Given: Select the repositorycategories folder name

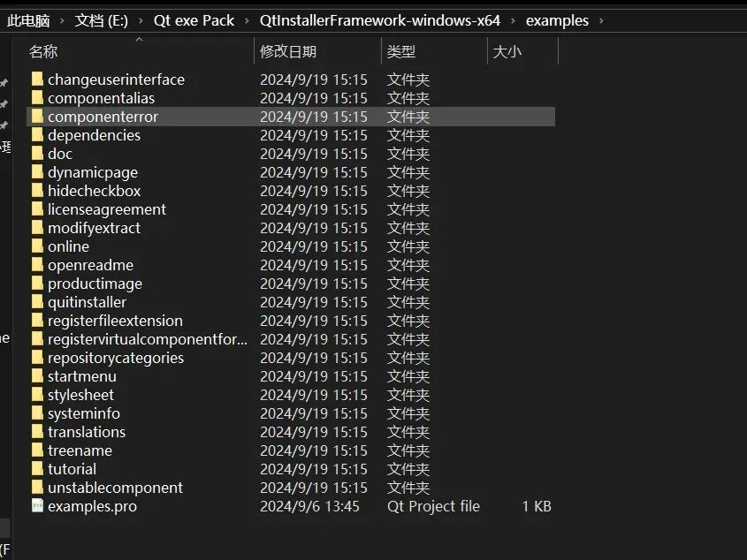Looking at the screenshot, I should point(116,358).
